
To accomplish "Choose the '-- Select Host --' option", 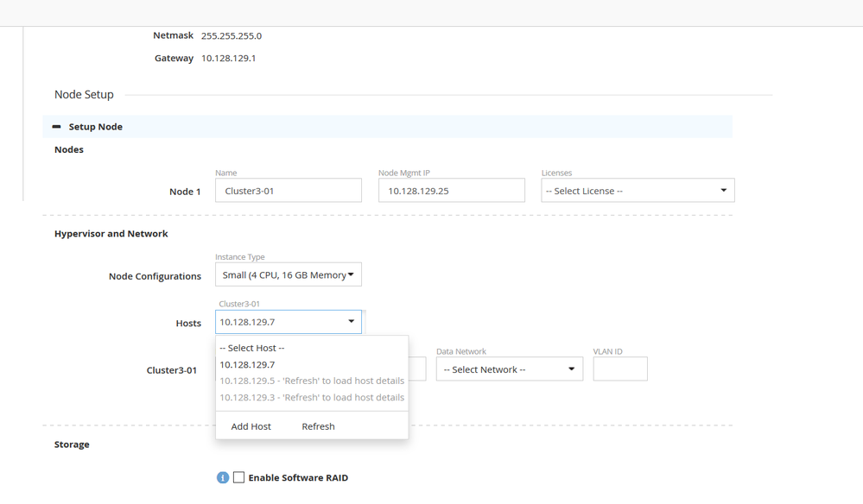I will pos(252,348).
